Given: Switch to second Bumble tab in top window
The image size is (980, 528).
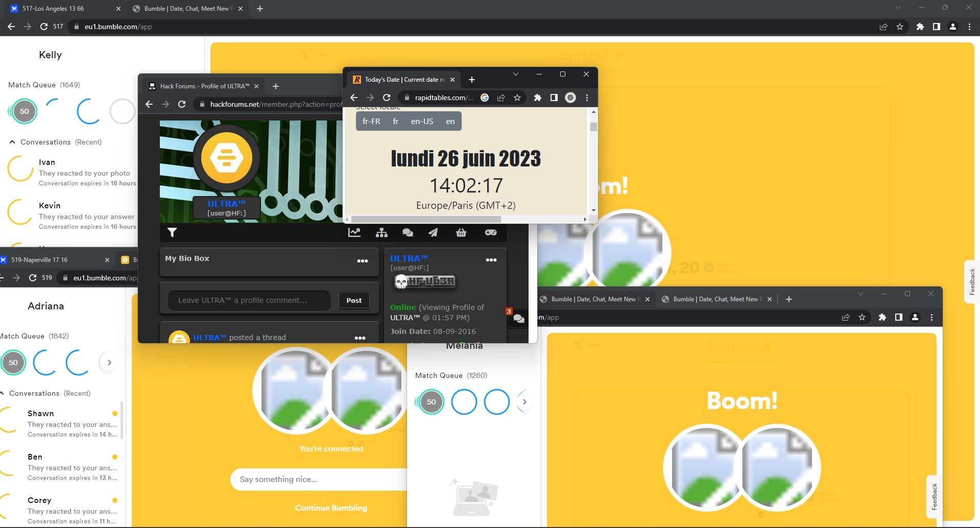Looking at the screenshot, I should coord(187,9).
